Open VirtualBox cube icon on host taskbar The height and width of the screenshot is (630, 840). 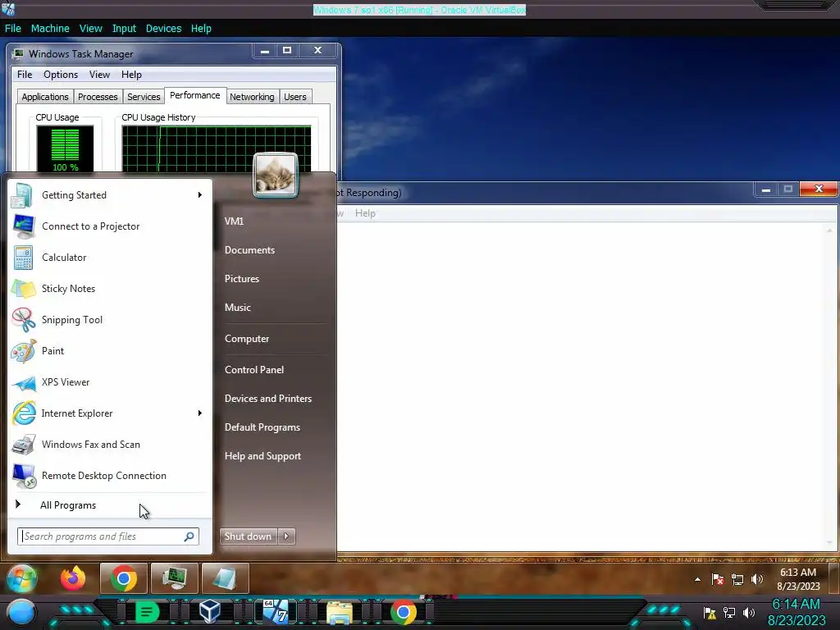pos(210,612)
